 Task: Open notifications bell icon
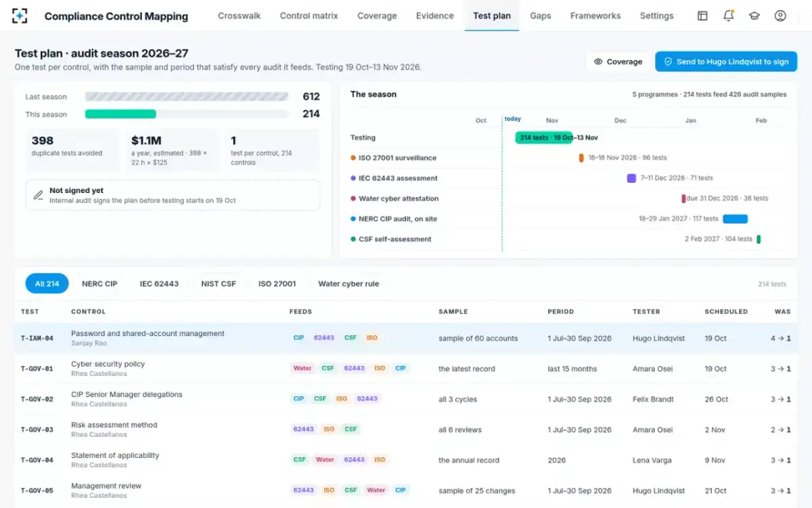click(728, 16)
